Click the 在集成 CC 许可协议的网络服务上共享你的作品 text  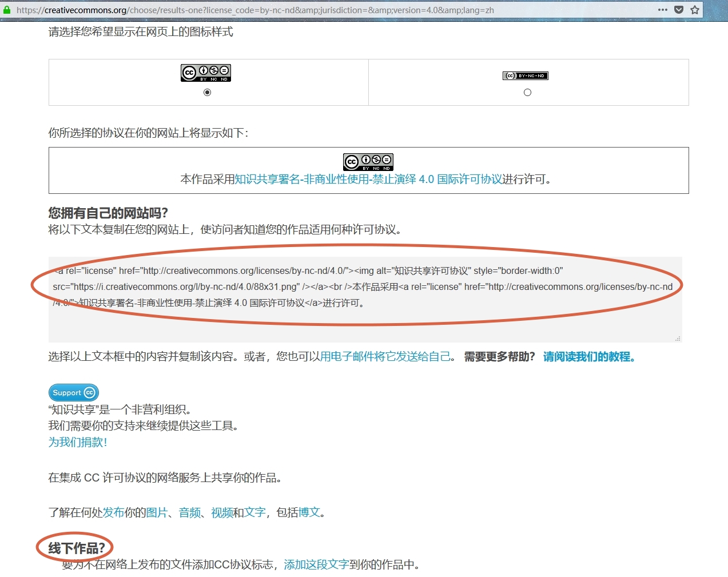pyautogui.click(x=165, y=477)
